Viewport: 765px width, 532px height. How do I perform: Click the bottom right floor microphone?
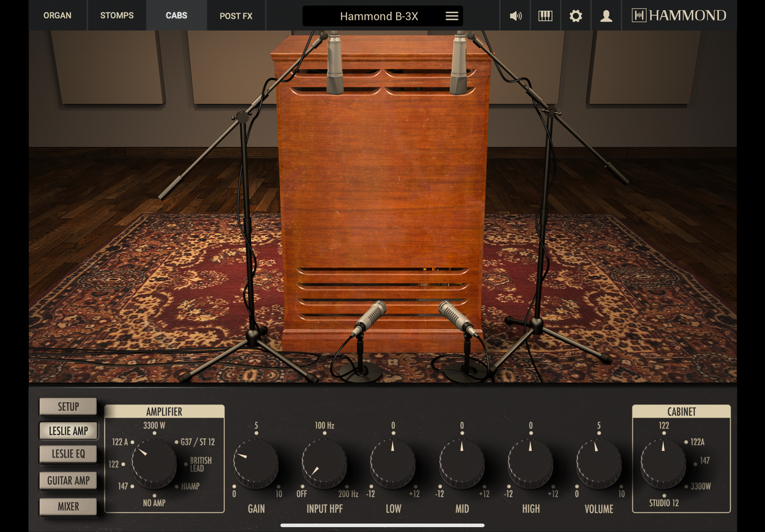(457, 319)
